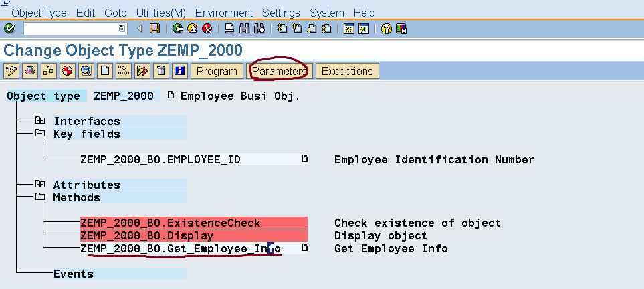Open Customize Local Layout monitor icon
644x289 pixels.
[x=401, y=29]
